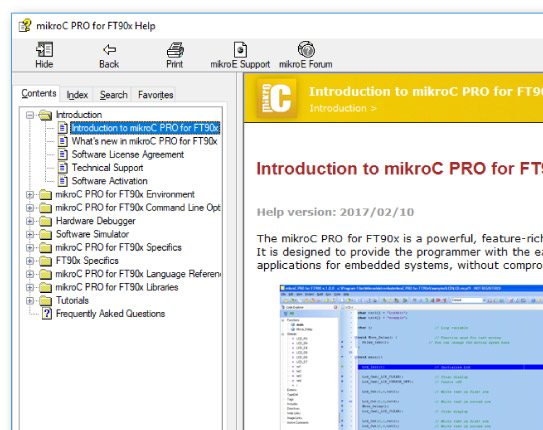Open Software License Agreement topic

(x=128, y=154)
